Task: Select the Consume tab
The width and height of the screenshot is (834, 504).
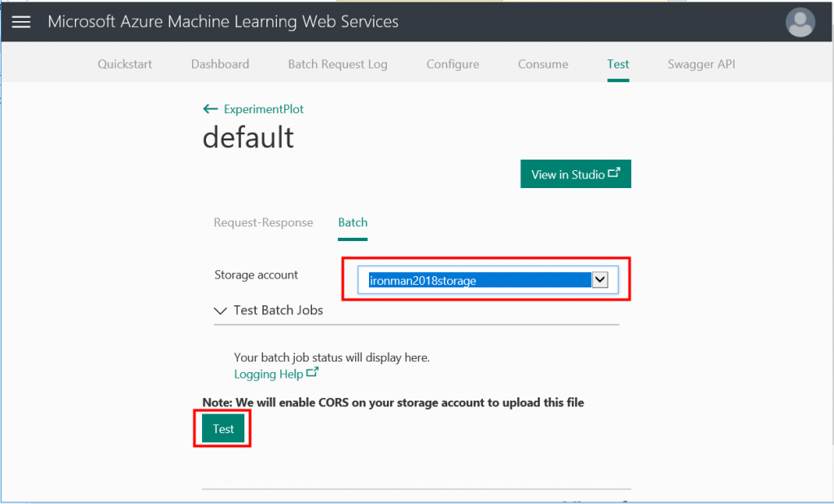Action: point(543,64)
